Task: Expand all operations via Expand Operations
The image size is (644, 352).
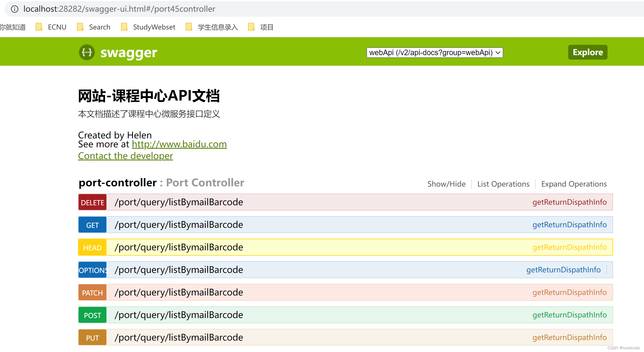Action: [574, 184]
